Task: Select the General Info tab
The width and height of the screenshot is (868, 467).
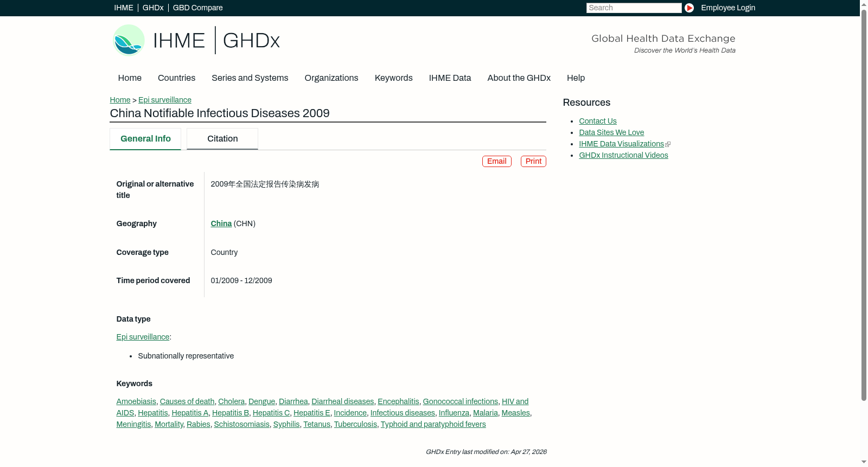Action: click(145, 139)
